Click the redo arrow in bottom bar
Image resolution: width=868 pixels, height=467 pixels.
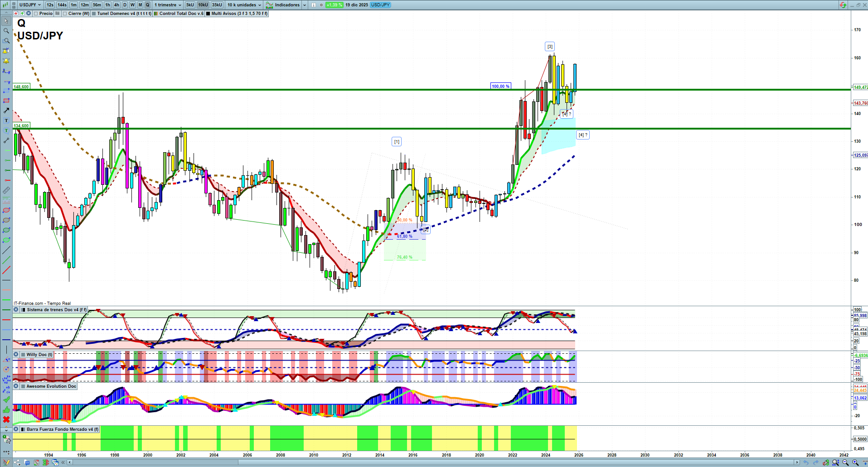click(816, 462)
